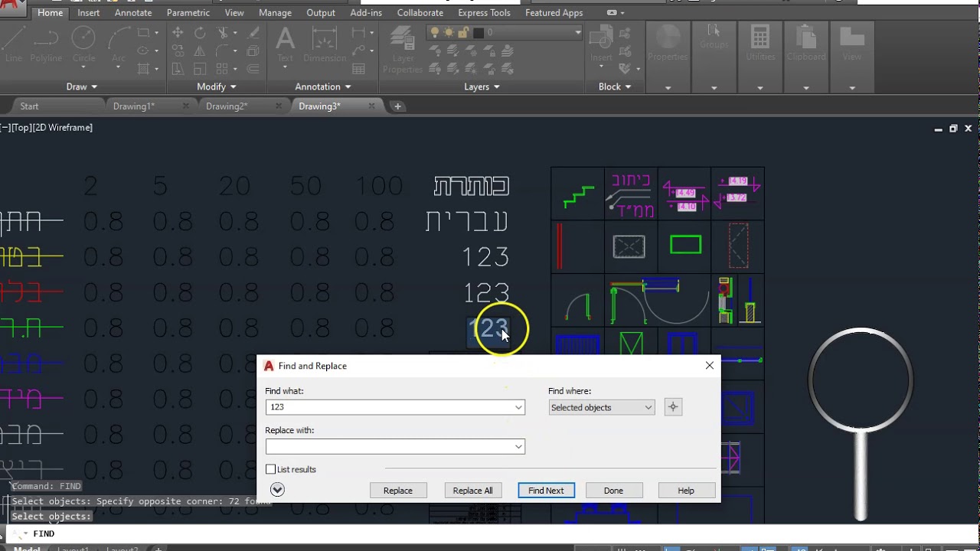Toggle layer on/off lightbulb icon
Viewport: 980px width, 551px height.
tap(436, 32)
